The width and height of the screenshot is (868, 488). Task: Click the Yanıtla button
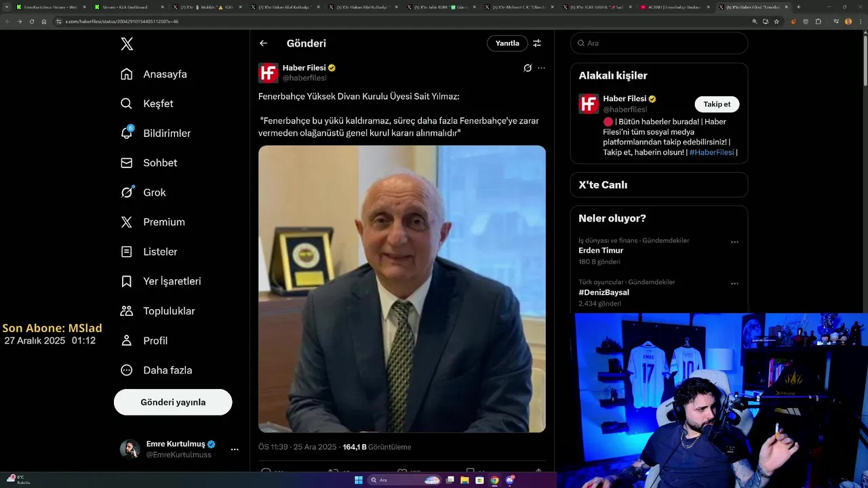[507, 43]
